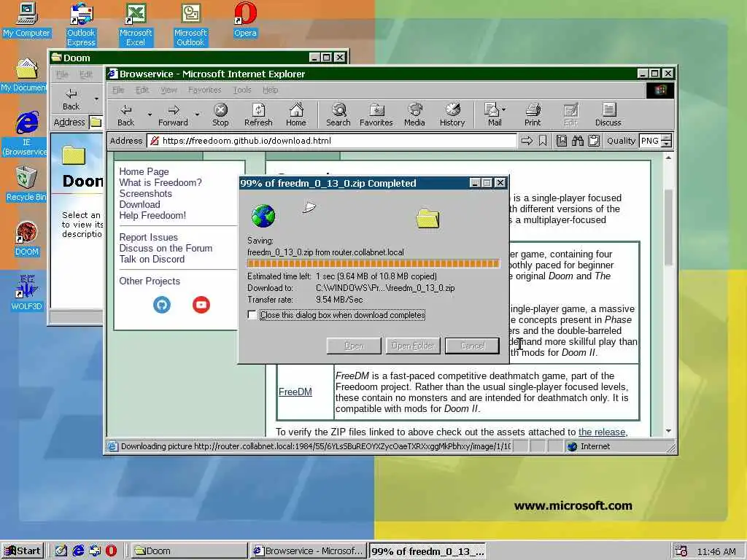This screenshot has height=560, width=747.
Task: Open the My Computer desktop icon
Action: coord(26,20)
